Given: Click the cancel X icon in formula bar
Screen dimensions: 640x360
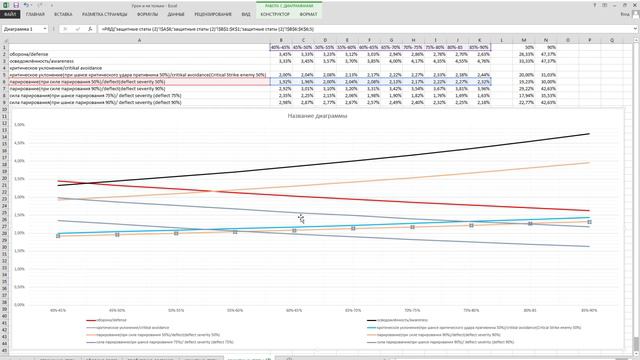Looking at the screenshot, I should coord(65,29).
